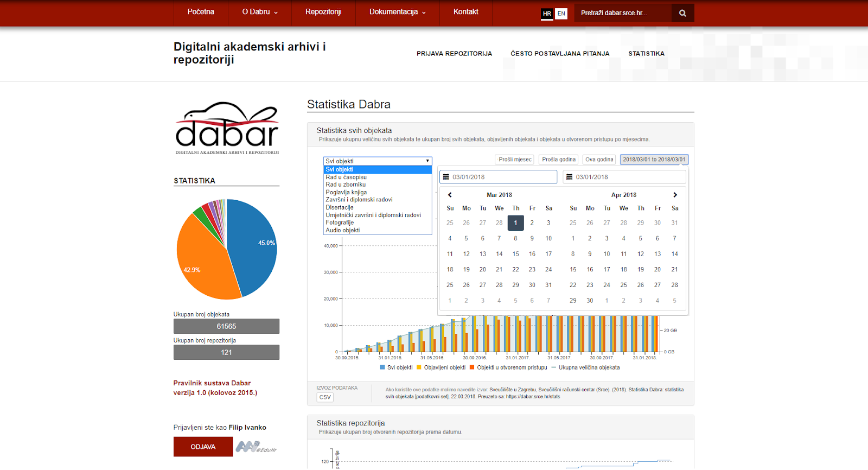Click the STATISTIKA sidebar heading

coord(194,181)
